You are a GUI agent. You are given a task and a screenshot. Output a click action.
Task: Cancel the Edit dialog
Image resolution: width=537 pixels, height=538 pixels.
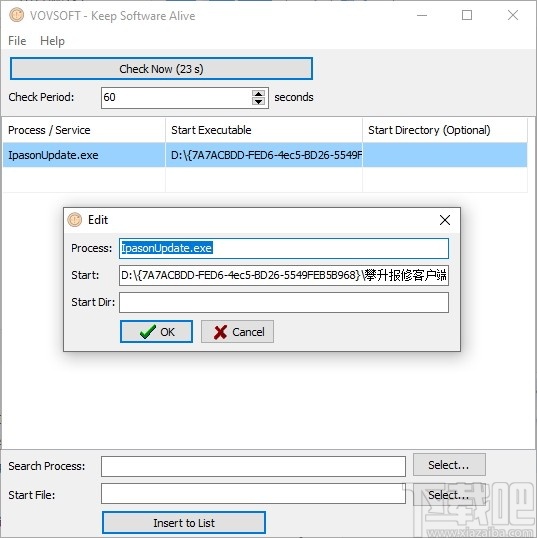tap(237, 331)
